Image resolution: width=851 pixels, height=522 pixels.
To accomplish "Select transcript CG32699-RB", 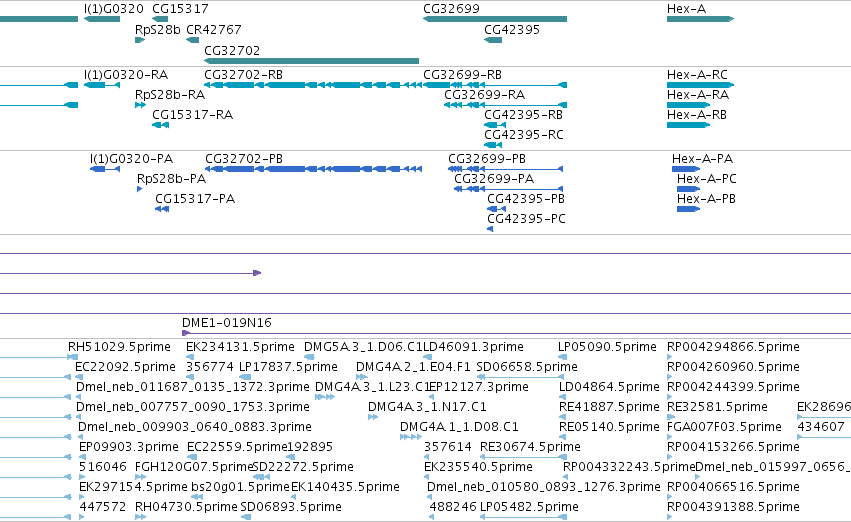I will [x=462, y=75].
